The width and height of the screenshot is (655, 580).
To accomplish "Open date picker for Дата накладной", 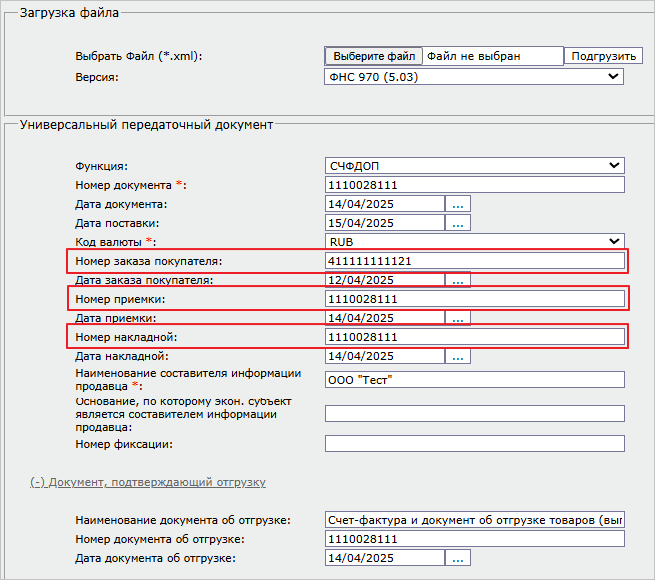I will pos(458,356).
